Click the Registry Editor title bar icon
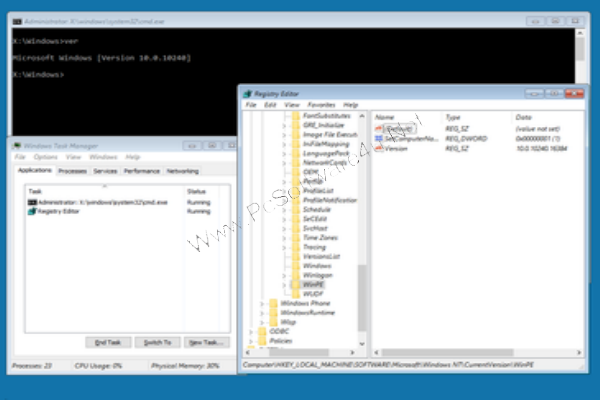The width and height of the screenshot is (600, 400). [248, 94]
